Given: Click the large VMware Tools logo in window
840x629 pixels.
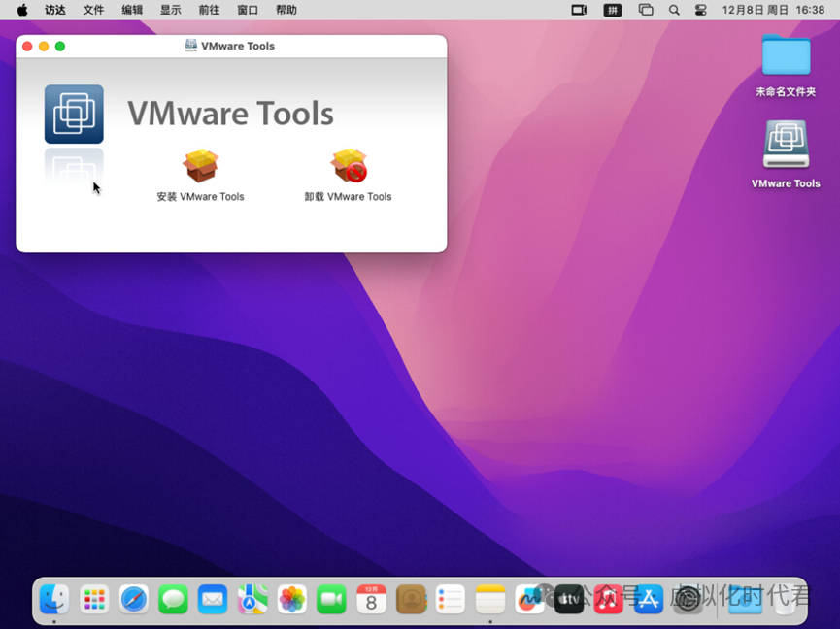Looking at the screenshot, I should [74, 114].
